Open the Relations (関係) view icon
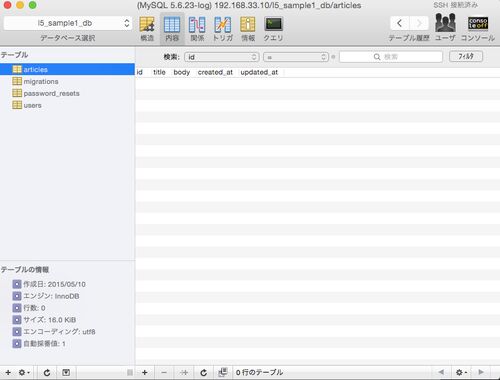Viewport: 500px width, 380px height. pyautogui.click(x=197, y=25)
